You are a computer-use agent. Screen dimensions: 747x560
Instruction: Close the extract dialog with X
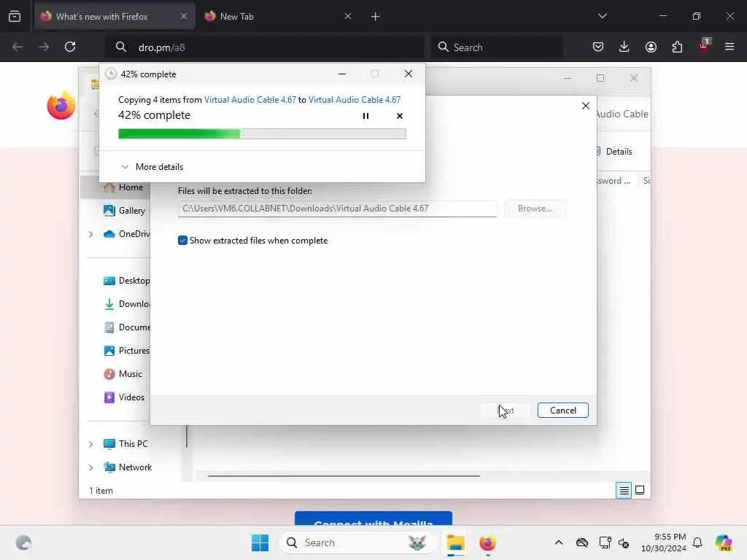pos(586,106)
